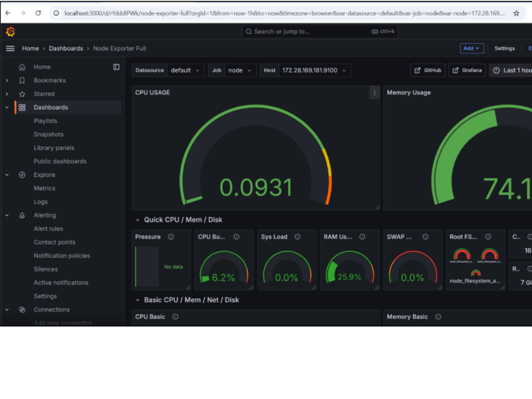The width and height of the screenshot is (532, 399).
Task: Click the Search or jump to field
Action: point(320,31)
